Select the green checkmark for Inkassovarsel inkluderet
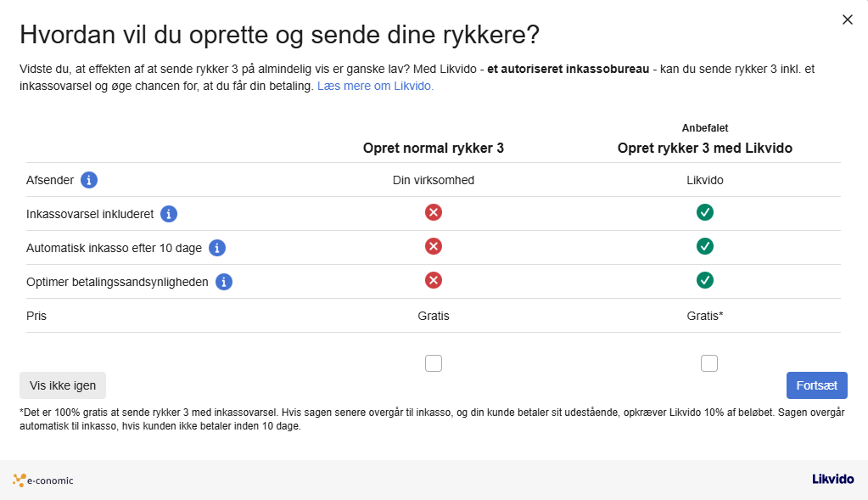The image size is (868, 500). (705, 212)
